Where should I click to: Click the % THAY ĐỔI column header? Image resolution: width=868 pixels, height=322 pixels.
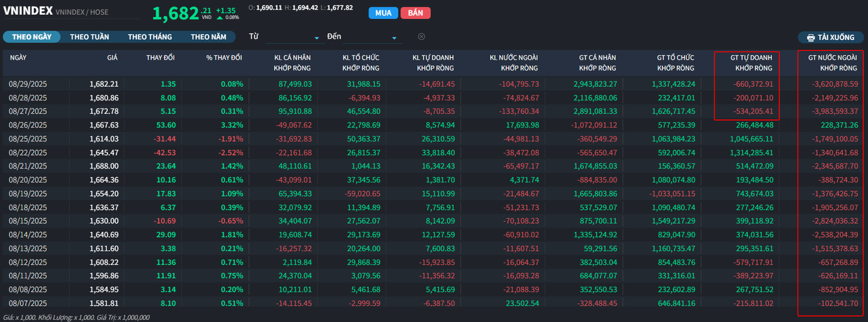(224, 58)
